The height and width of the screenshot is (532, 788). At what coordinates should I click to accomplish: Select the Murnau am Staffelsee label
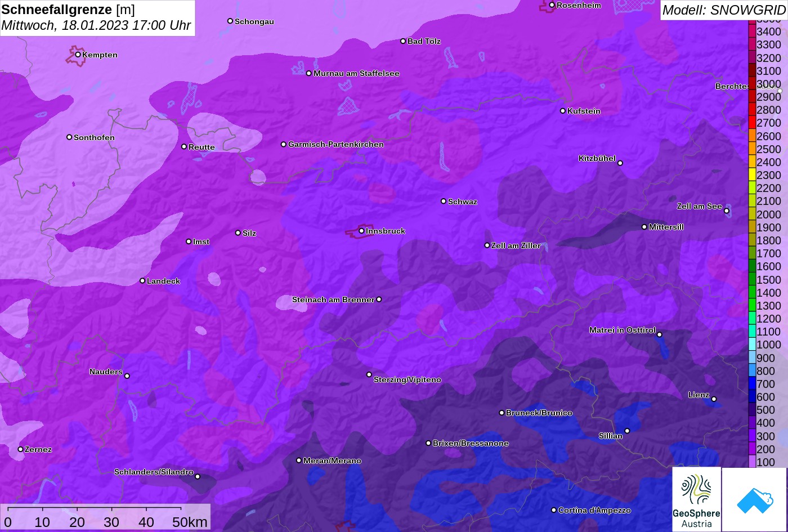[356, 73]
